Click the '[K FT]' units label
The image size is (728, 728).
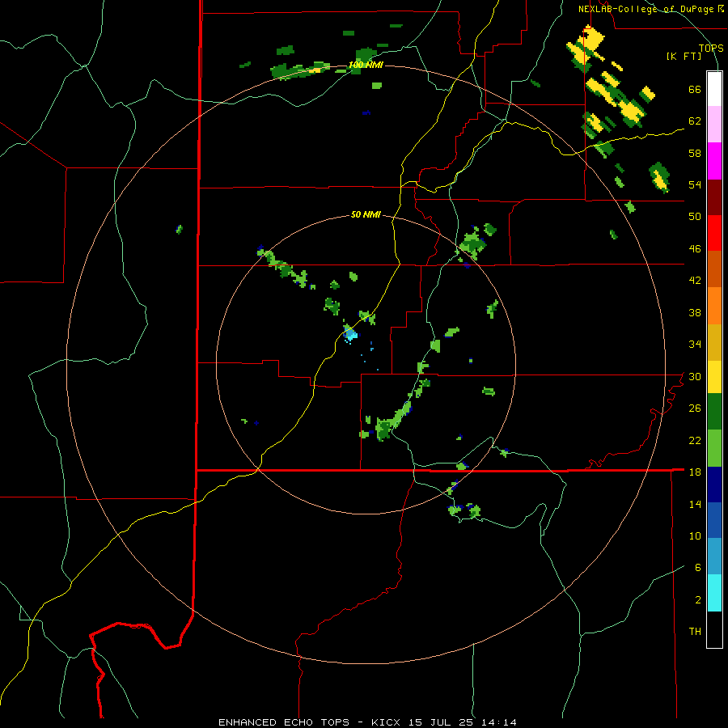click(684, 57)
